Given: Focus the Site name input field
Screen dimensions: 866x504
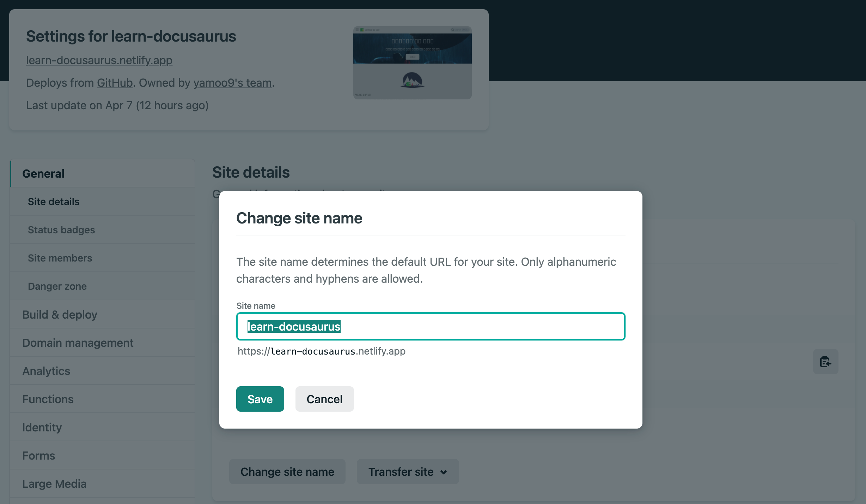Looking at the screenshot, I should pos(430,326).
